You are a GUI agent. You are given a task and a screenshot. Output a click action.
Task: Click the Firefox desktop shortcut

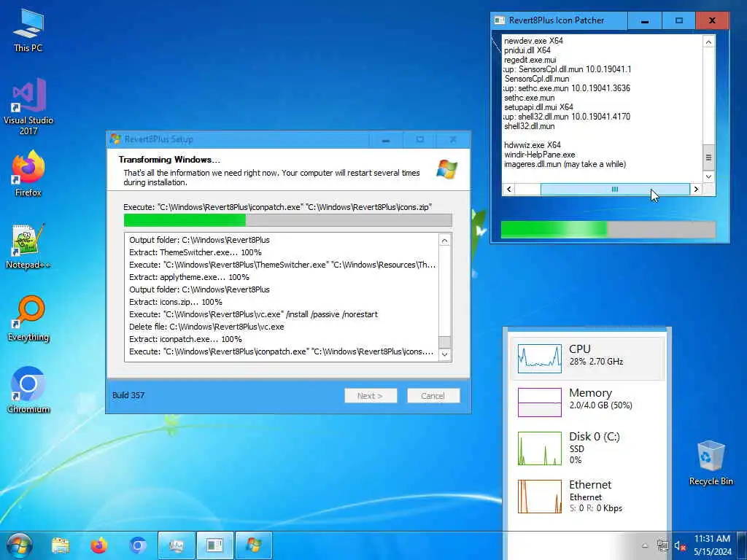pyautogui.click(x=28, y=174)
